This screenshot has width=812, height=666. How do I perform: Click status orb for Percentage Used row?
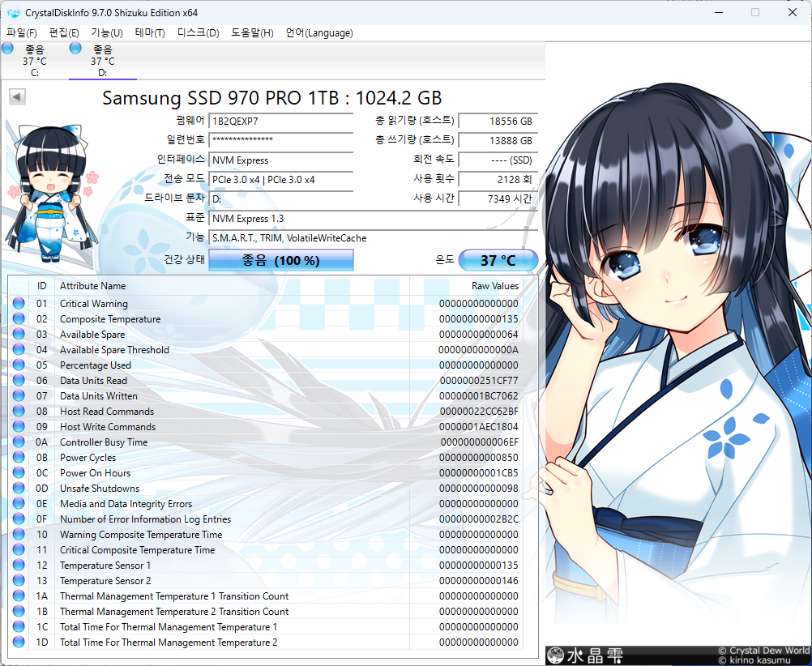click(19, 365)
